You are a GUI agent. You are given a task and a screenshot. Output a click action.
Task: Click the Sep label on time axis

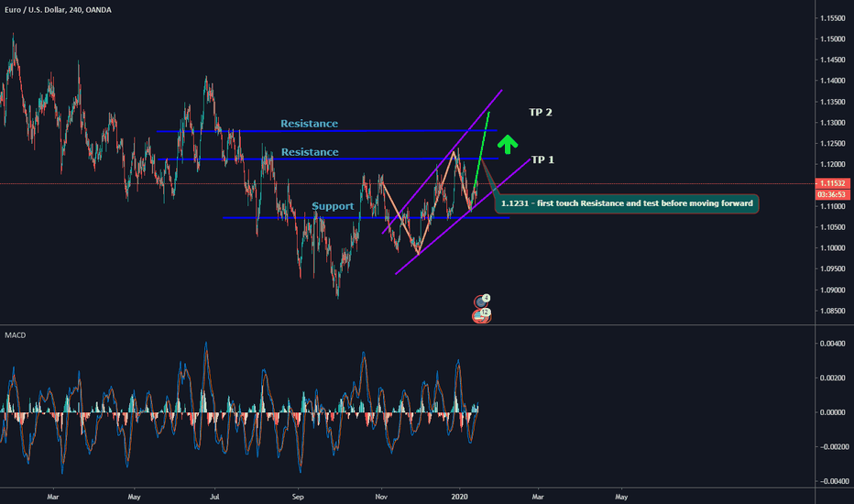(297, 496)
